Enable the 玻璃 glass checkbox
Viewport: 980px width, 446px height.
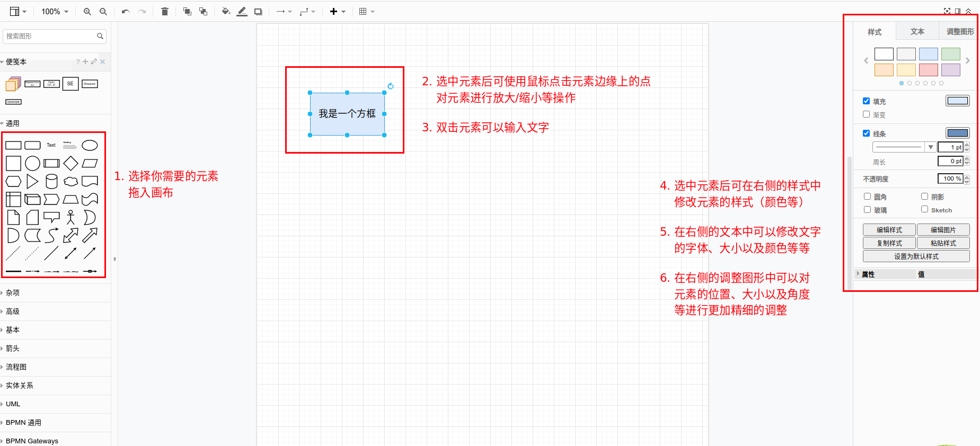[x=867, y=209]
